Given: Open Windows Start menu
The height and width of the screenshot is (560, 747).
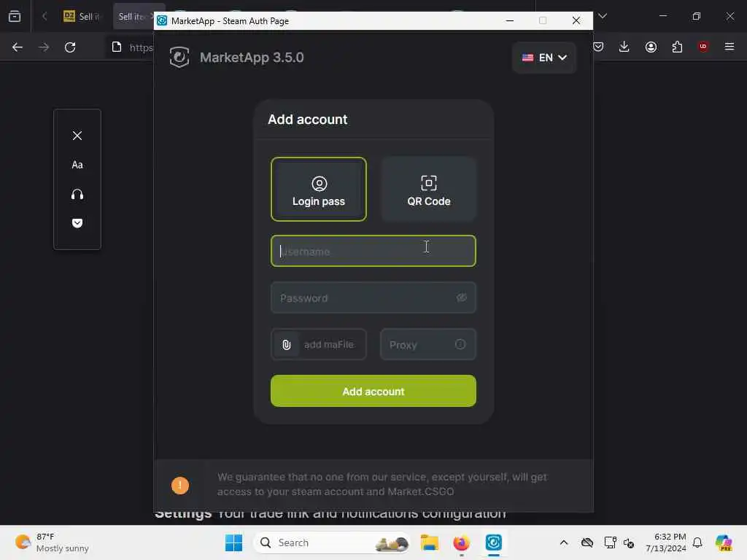Looking at the screenshot, I should click(x=233, y=542).
